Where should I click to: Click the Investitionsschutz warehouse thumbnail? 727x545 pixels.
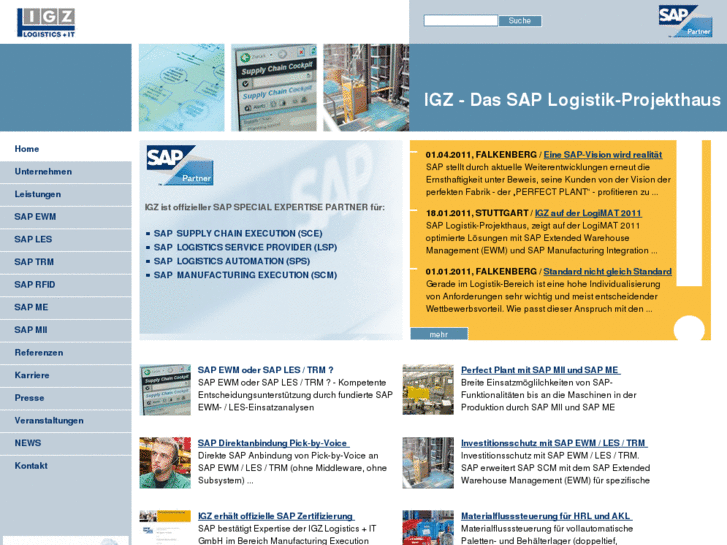(x=428, y=462)
